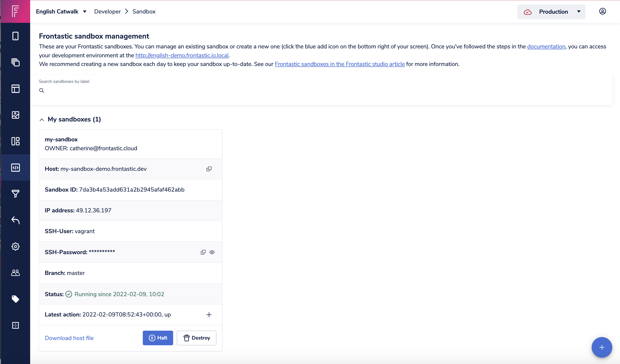Click the green running status check icon
620x364 pixels.
(x=69, y=294)
